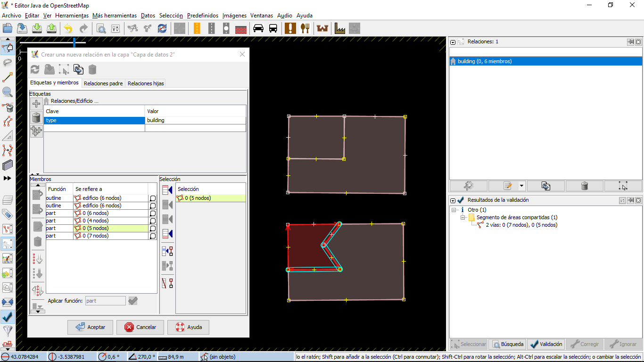Image resolution: width=644 pixels, height=362 pixels.
Task: Click the undo arrow in the main toolbar
Action: coord(68,29)
